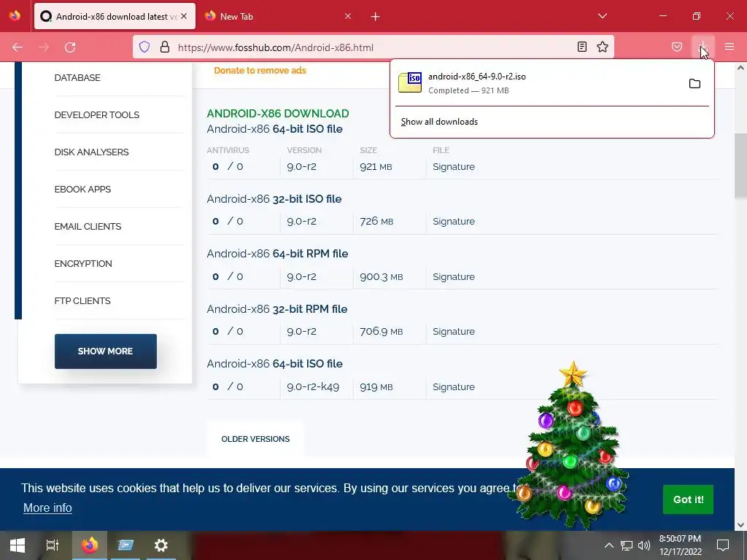
Task: Bookmark this page with star icon
Action: (603, 47)
